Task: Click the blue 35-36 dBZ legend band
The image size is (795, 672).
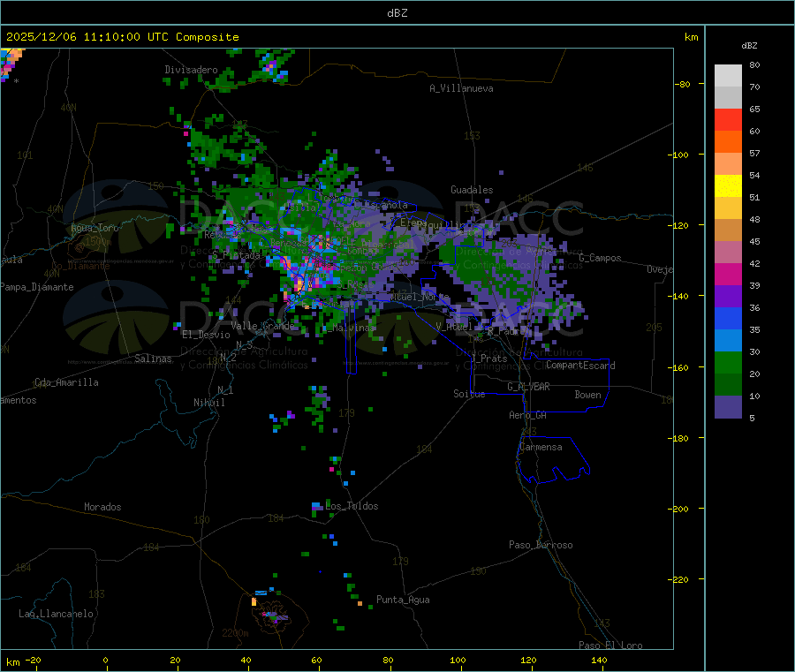Action: (x=728, y=318)
